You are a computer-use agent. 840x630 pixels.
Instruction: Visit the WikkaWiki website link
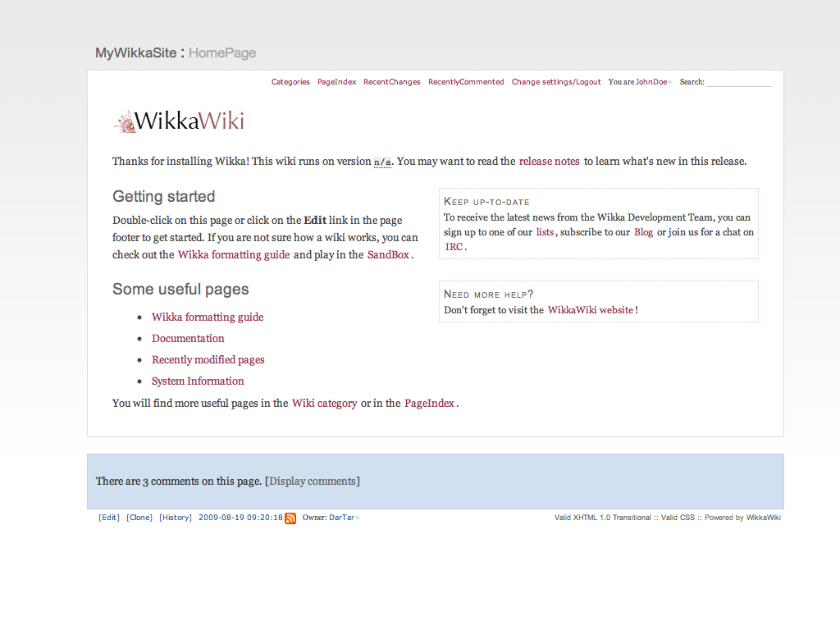click(x=591, y=310)
